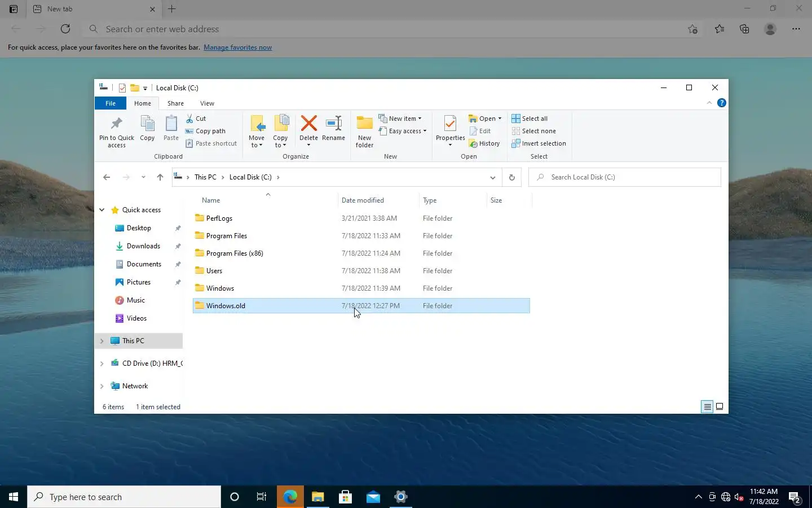
Task: Open Microsoft Store from the taskbar
Action: 345,497
